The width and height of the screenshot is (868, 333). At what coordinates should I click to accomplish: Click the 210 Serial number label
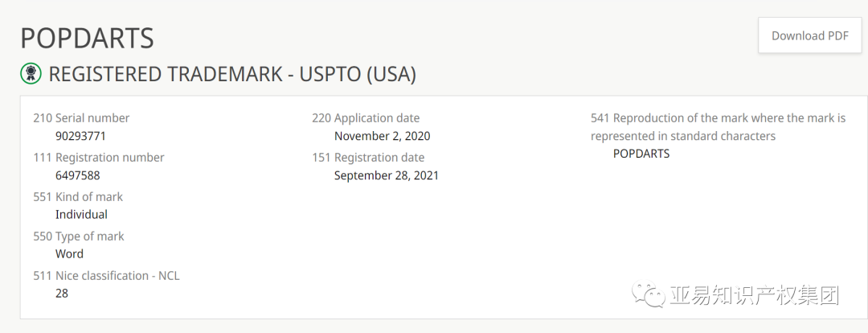pos(81,118)
